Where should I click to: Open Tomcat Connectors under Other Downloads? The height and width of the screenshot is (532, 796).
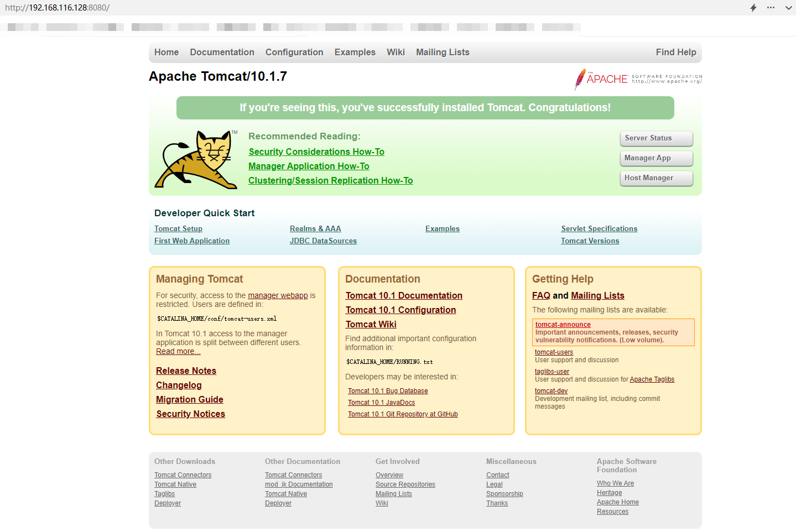pos(183,475)
